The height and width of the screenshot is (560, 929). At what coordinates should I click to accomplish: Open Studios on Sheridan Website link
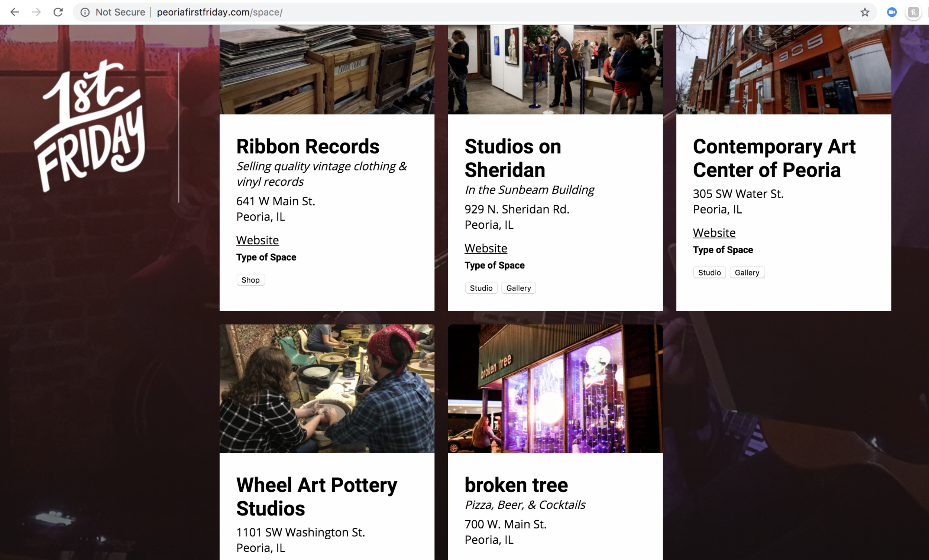point(486,248)
